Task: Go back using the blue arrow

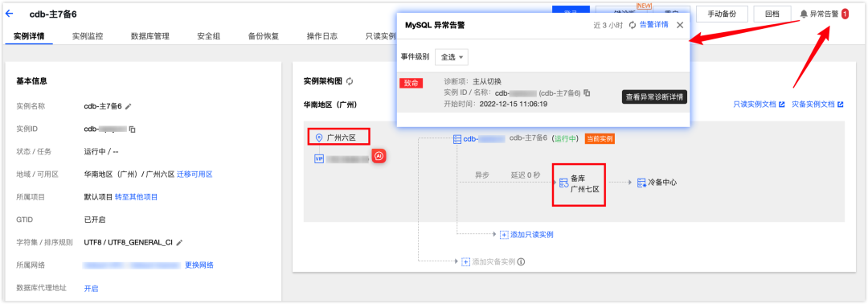Action: [10, 14]
